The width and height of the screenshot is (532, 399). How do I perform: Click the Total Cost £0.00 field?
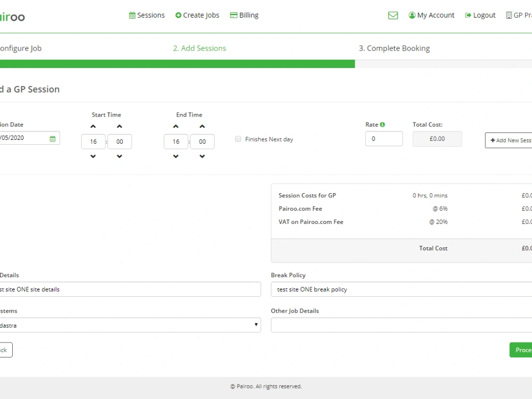click(437, 139)
